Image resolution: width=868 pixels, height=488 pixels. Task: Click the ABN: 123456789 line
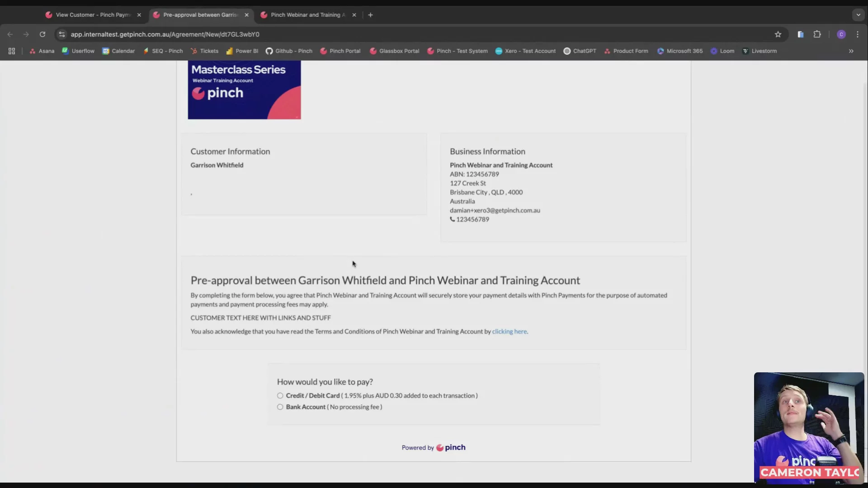pyautogui.click(x=474, y=174)
